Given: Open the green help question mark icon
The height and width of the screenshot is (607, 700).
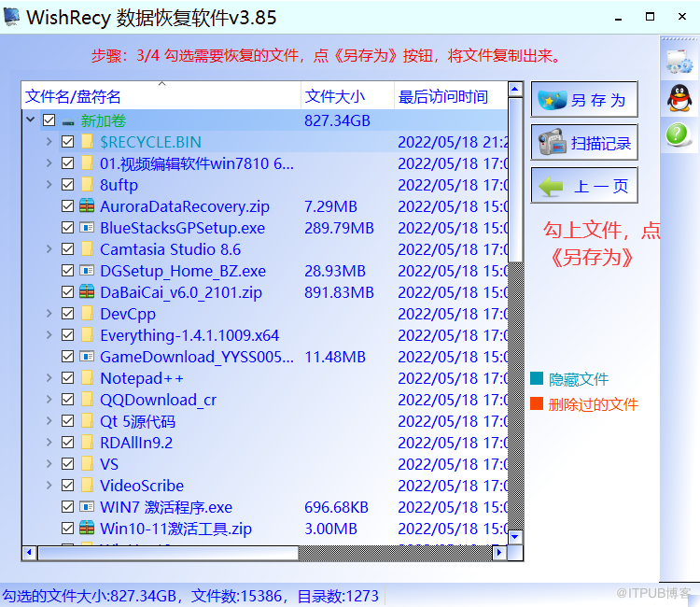Looking at the screenshot, I should pyautogui.click(x=678, y=134).
